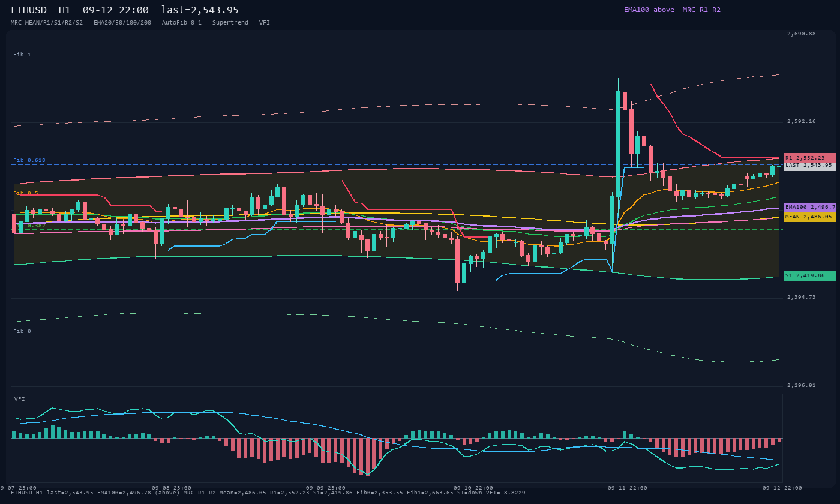
Task: Click the VFI label inside the lower panel
Action: (x=20, y=399)
